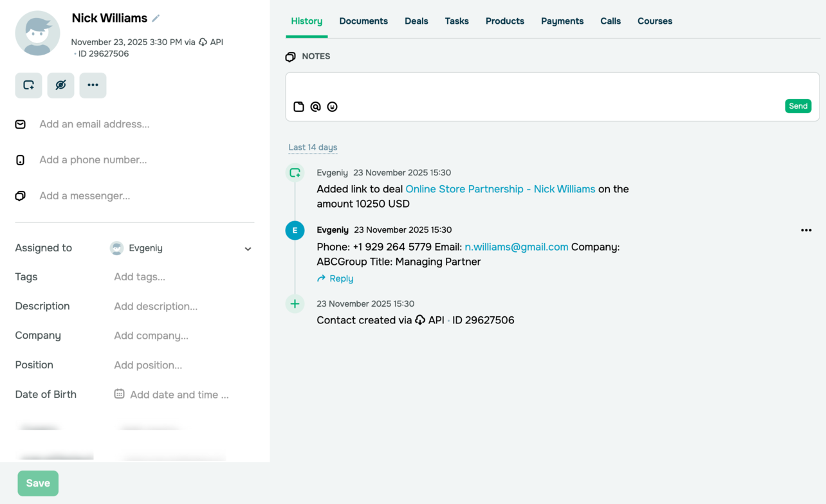
Task: Open the three-dots menu under contact name
Action: 93,85
